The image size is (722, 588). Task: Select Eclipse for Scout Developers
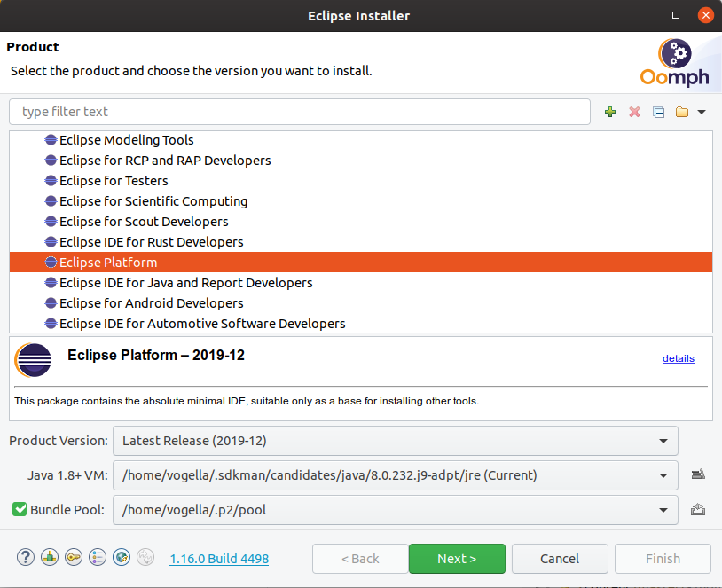[360, 222]
